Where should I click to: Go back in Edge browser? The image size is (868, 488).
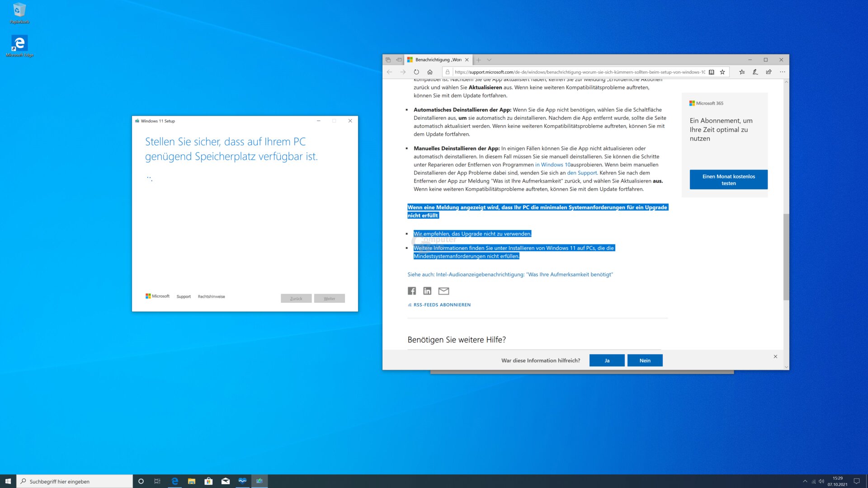(390, 72)
